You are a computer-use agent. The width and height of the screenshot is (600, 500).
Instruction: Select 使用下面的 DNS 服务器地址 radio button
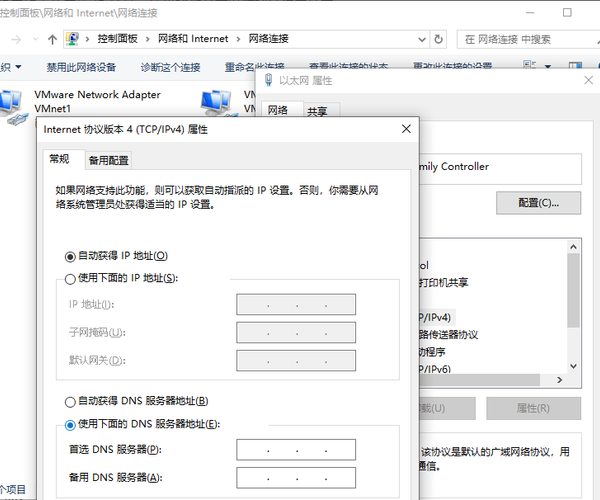pyautogui.click(x=70, y=425)
